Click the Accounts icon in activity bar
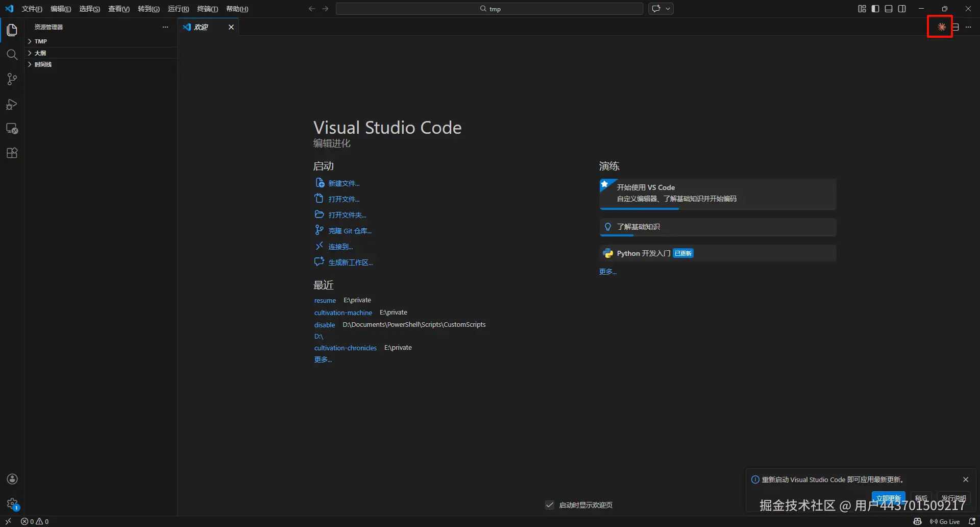 click(12, 479)
